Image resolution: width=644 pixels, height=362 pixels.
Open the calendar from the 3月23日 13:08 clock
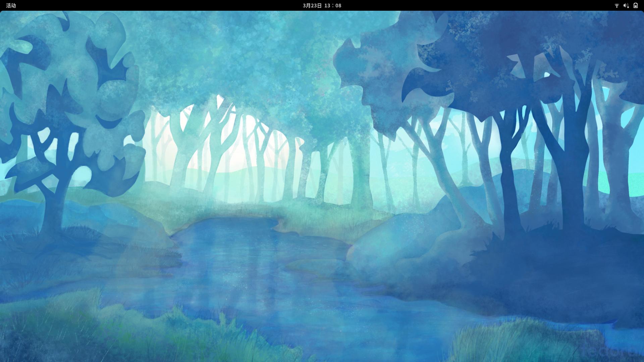(322, 5)
